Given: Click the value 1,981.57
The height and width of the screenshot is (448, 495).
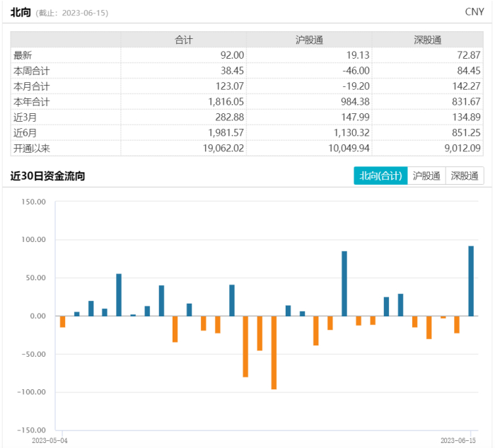Looking at the screenshot, I should [226, 132].
